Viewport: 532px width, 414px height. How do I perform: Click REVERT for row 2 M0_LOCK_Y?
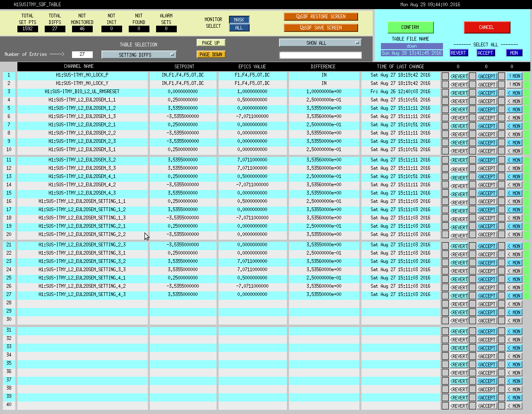click(x=459, y=84)
